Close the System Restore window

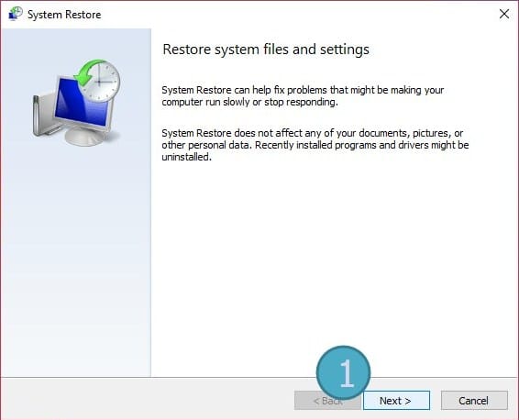[x=504, y=14]
